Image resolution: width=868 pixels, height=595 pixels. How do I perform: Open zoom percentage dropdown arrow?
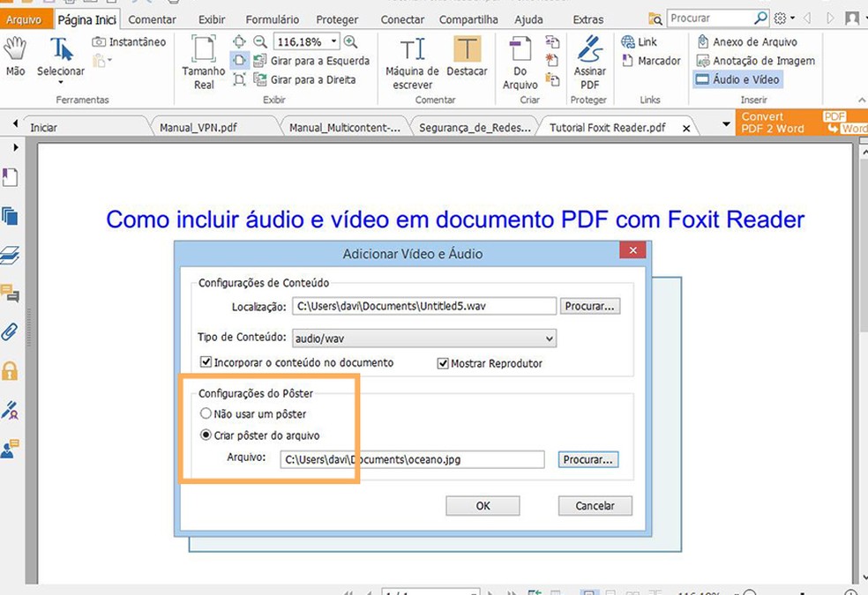click(333, 41)
